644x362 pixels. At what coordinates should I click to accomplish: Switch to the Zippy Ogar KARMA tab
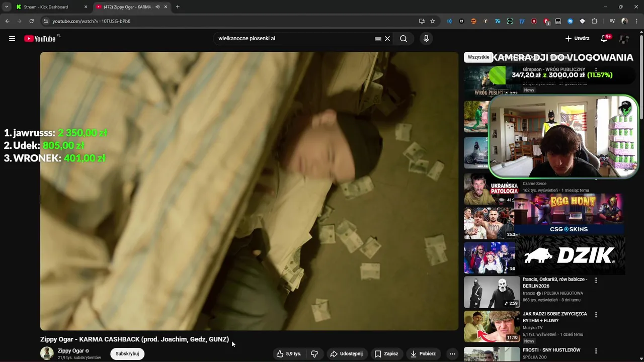click(127, 7)
